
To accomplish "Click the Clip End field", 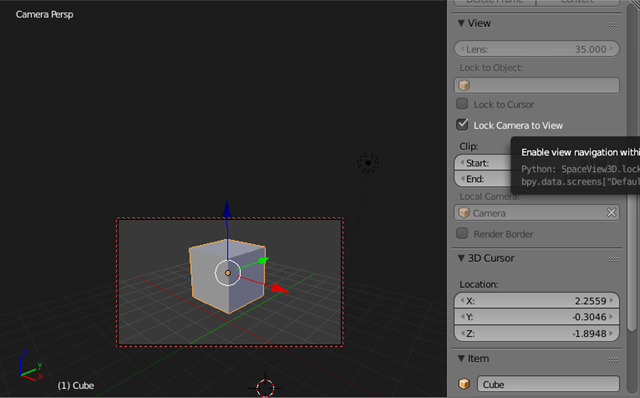I will pos(482,179).
